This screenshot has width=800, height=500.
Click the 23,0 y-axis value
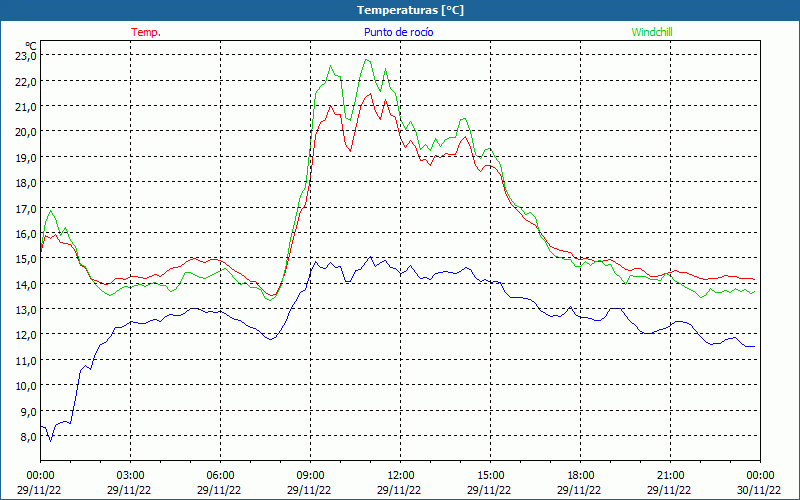pyautogui.click(x=26, y=56)
